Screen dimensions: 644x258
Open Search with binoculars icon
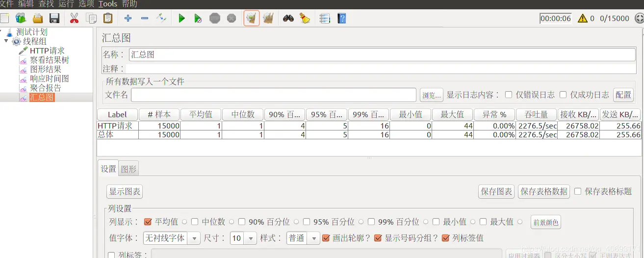pyautogui.click(x=288, y=19)
